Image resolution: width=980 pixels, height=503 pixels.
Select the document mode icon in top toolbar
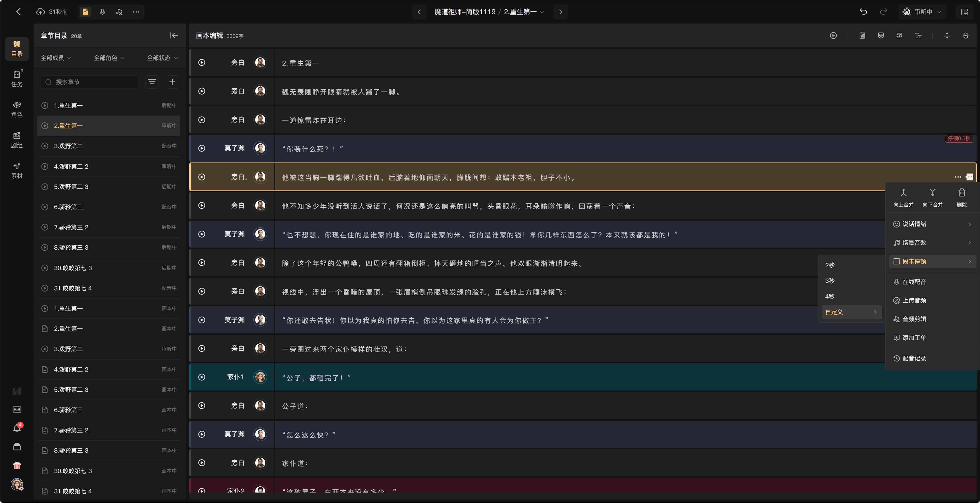[x=85, y=12]
